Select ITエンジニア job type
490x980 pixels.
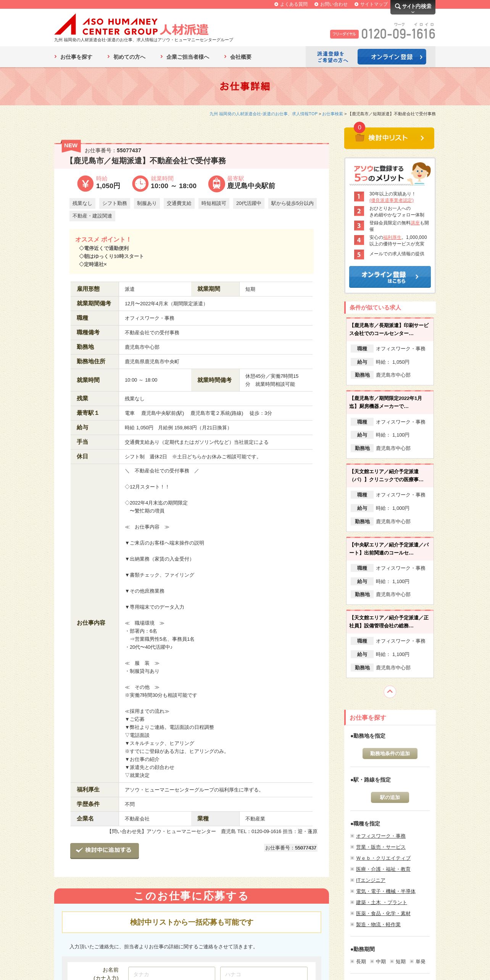(x=370, y=880)
